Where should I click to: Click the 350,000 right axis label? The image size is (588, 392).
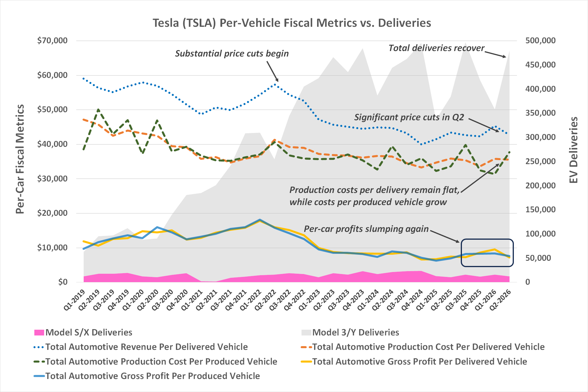click(540, 113)
